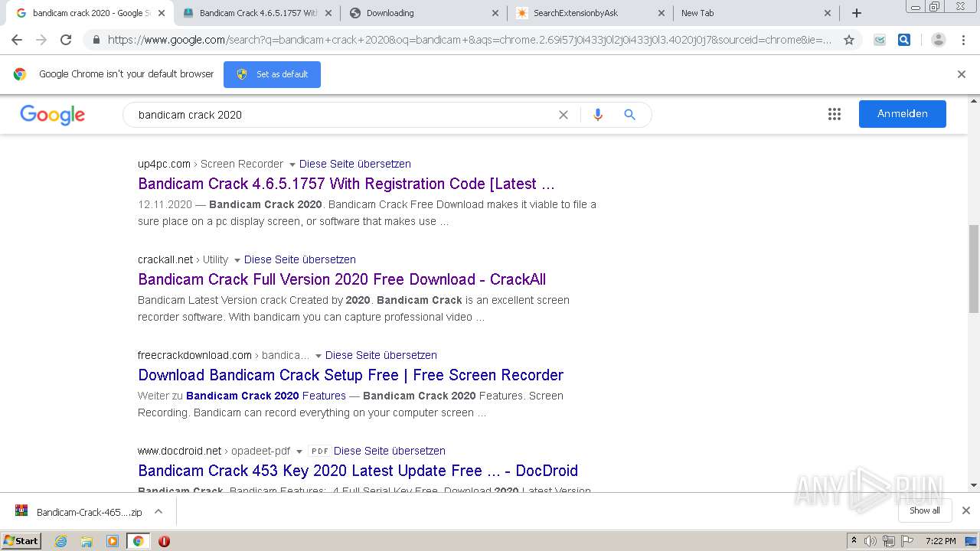Expand the crackall.net result options arrow
This screenshot has height=551, width=980.
pyautogui.click(x=237, y=260)
